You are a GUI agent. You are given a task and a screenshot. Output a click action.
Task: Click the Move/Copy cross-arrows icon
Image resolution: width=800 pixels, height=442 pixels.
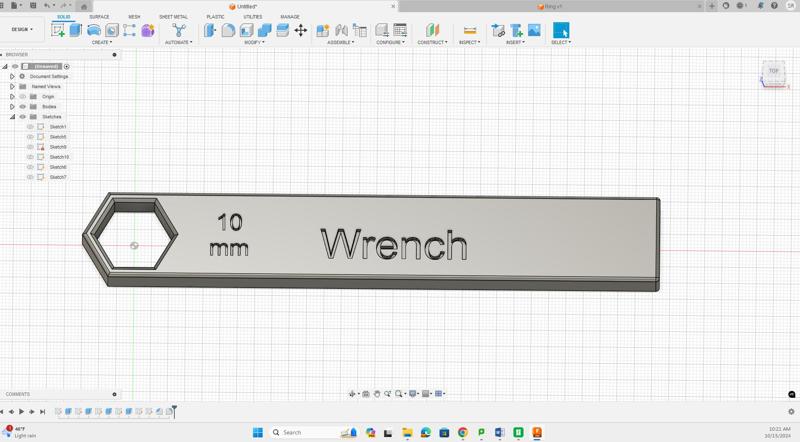[300, 30]
